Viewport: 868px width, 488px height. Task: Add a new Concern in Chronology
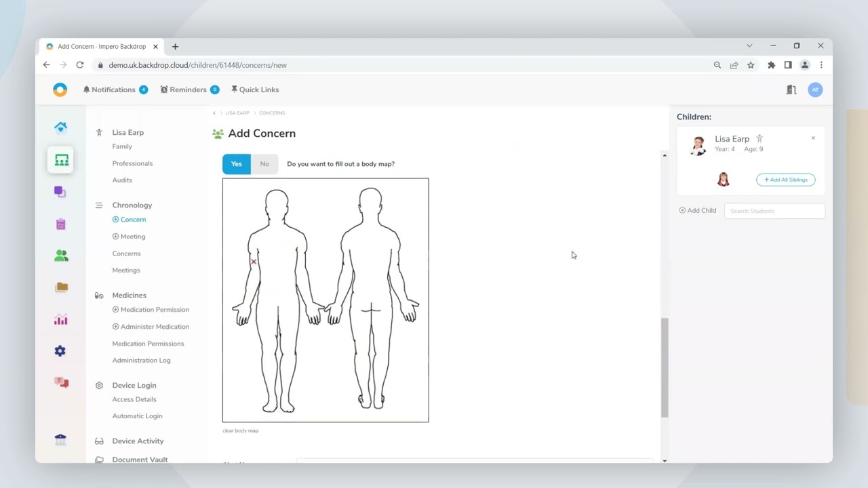[129, 220]
